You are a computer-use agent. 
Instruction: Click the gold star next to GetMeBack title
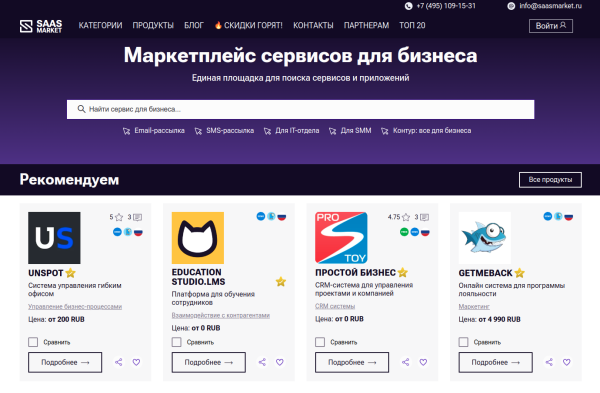pyautogui.click(x=520, y=273)
